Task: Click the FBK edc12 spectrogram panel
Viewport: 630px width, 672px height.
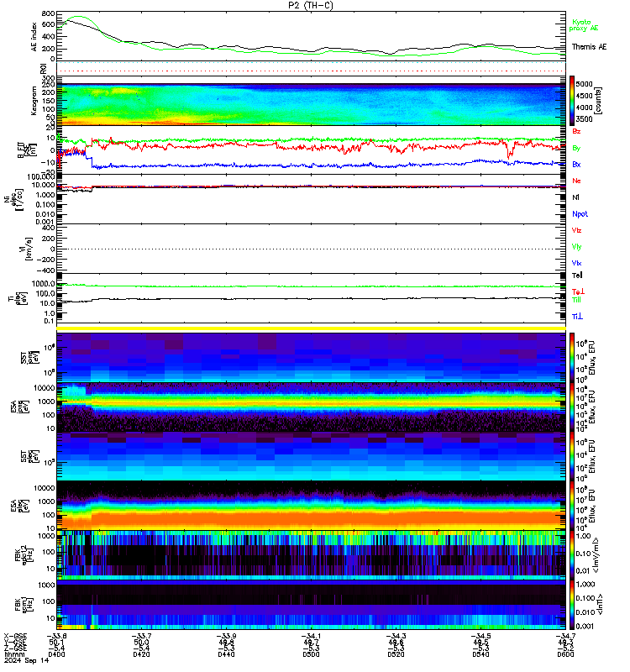Action: click(311, 555)
